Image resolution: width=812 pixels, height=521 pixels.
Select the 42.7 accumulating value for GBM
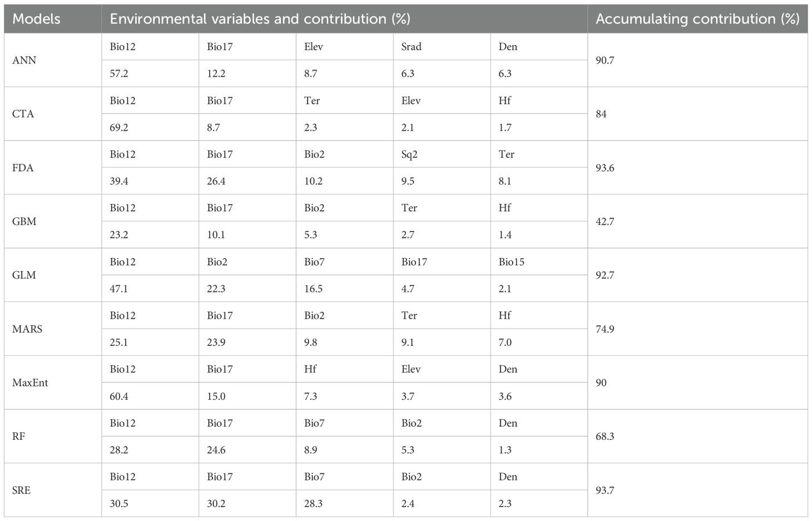pyautogui.click(x=605, y=221)
